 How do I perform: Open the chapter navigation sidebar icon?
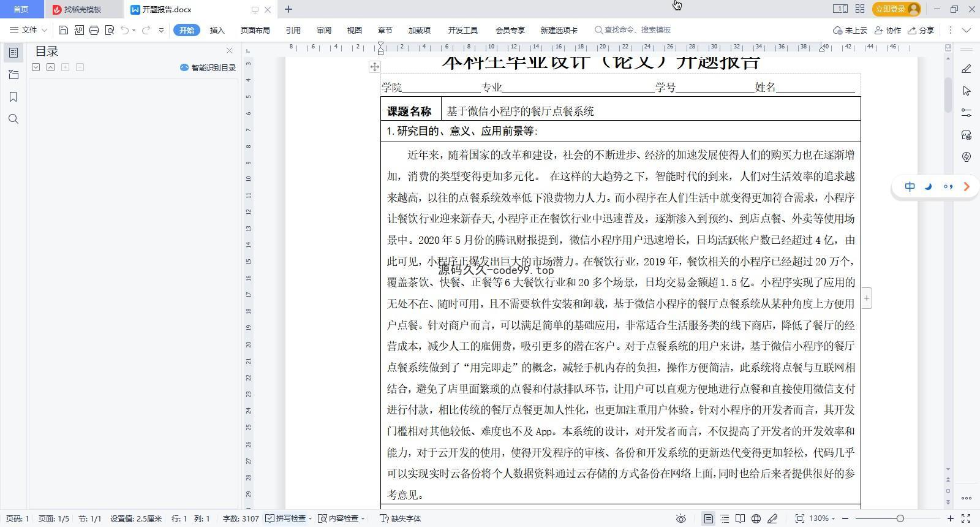(x=13, y=75)
